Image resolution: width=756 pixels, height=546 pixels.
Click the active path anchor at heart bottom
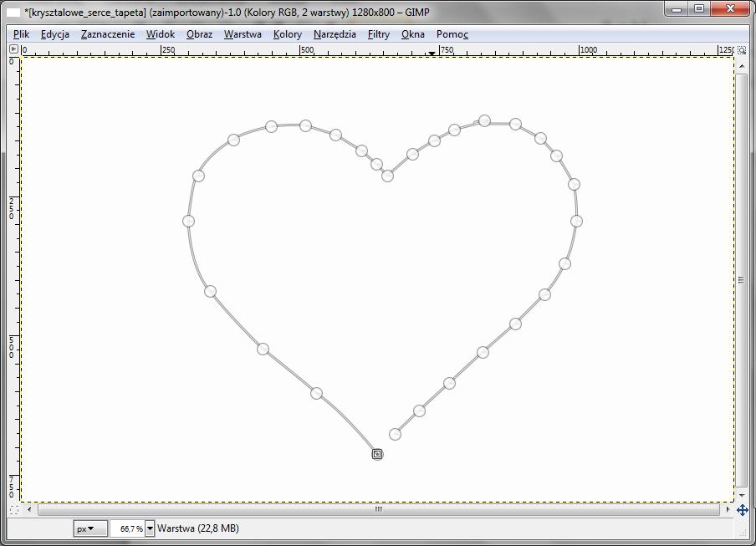[x=377, y=454]
